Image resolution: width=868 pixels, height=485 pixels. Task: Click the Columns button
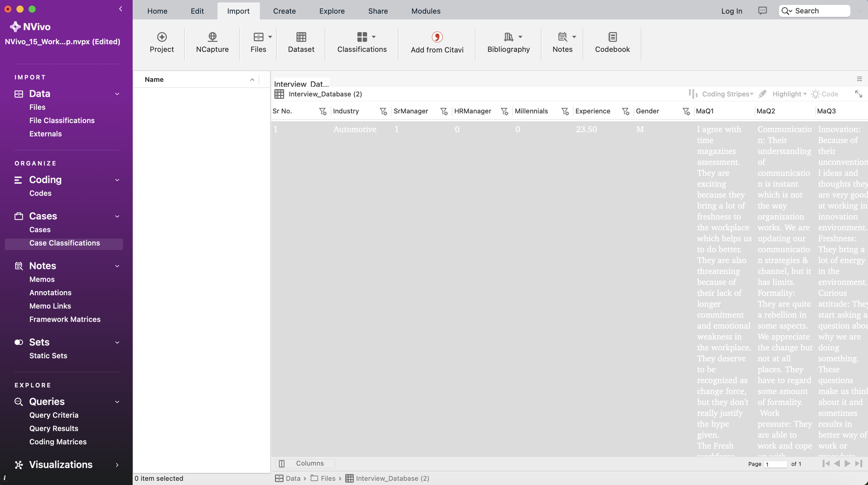pos(305,463)
